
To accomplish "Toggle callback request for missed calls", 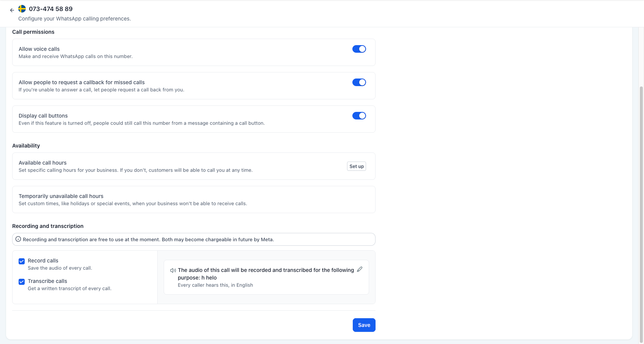I will [359, 82].
